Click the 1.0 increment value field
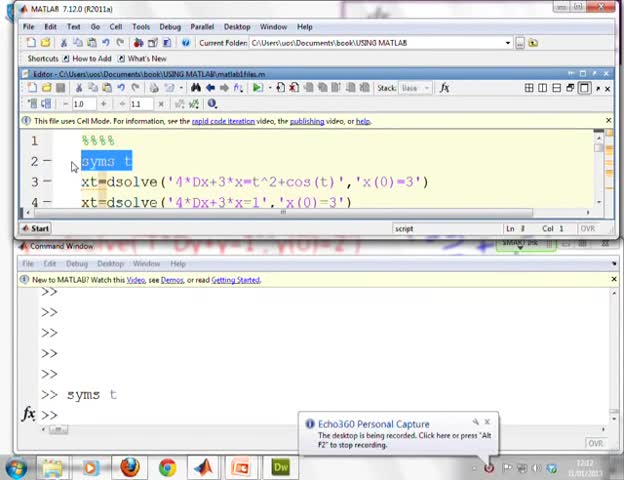 coord(84,104)
